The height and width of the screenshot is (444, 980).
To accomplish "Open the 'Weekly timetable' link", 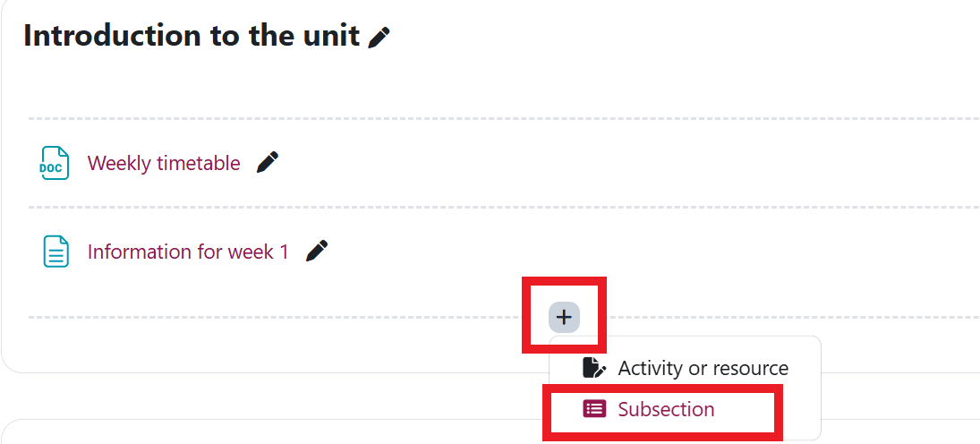I will pyautogui.click(x=164, y=163).
